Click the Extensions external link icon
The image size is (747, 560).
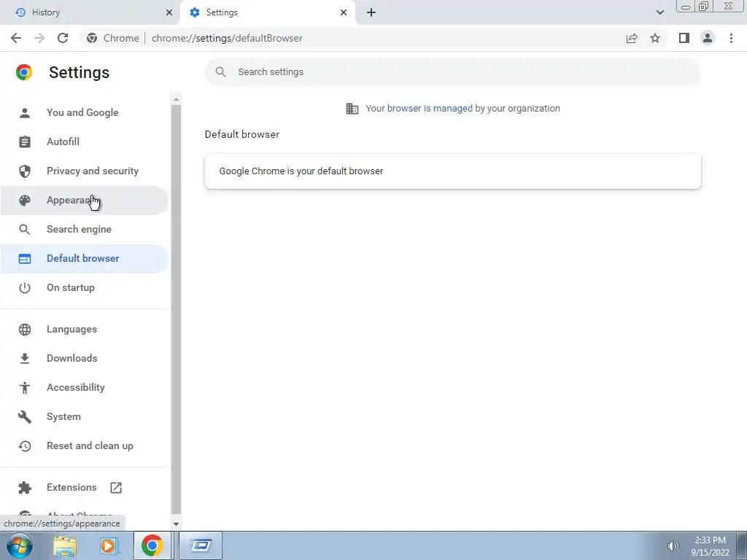(x=116, y=488)
